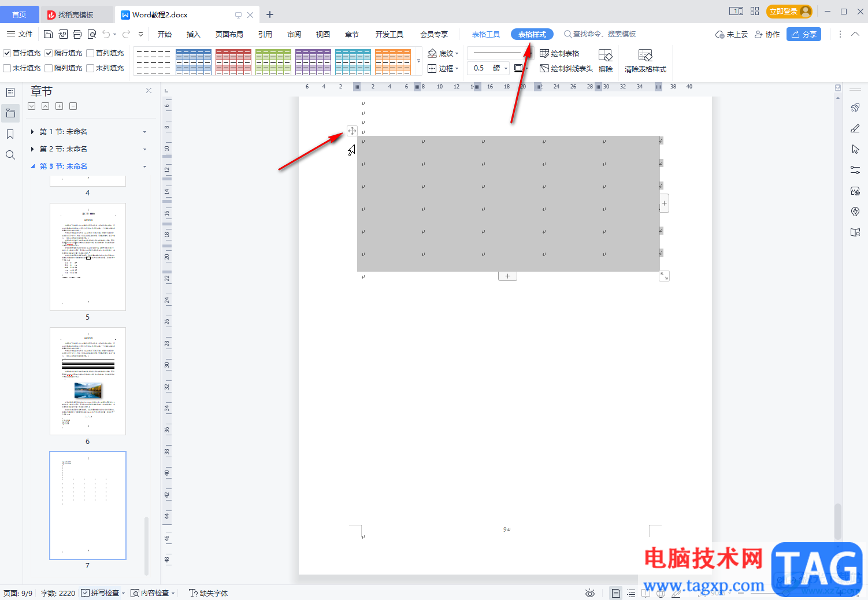Click the add row plus button below table
The width and height of the screenshot is (868, 600).
tap(507, 276)
